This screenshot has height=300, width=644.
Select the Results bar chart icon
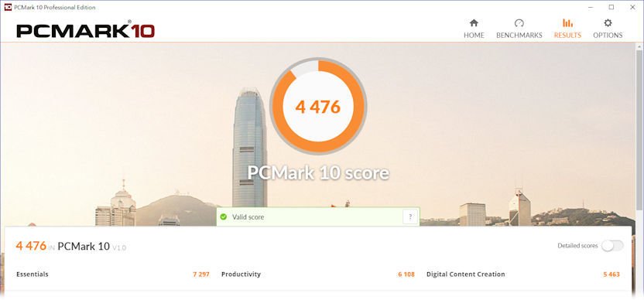(x=567, y=23)
